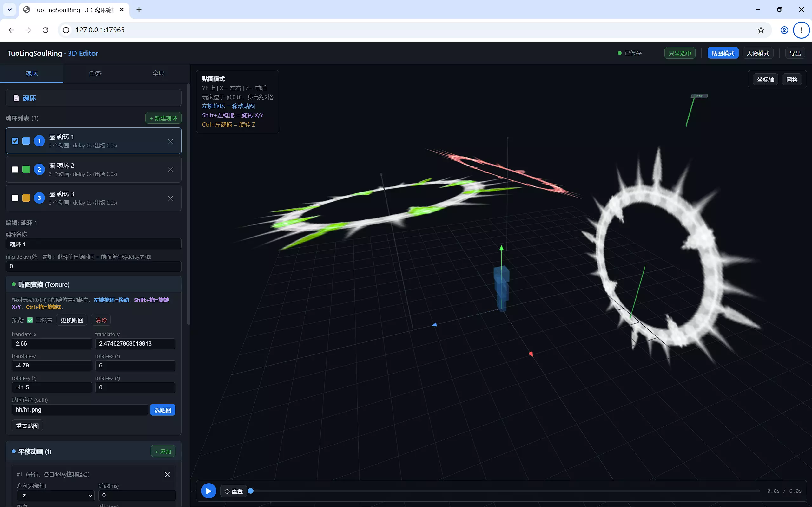Click the rotate-z input field
Screen dimensions: 812x507
click(135, 387)
